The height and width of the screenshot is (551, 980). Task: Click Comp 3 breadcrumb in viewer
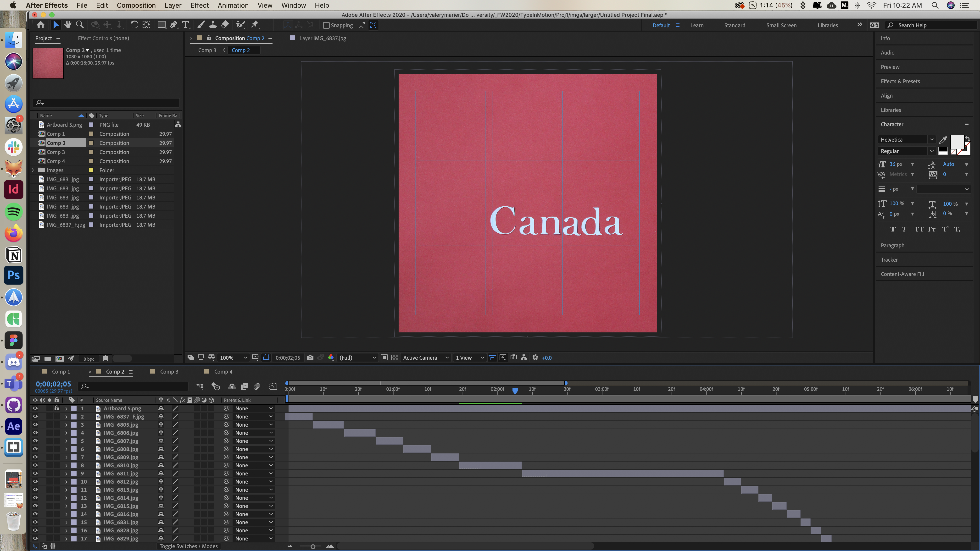point(207,50)
